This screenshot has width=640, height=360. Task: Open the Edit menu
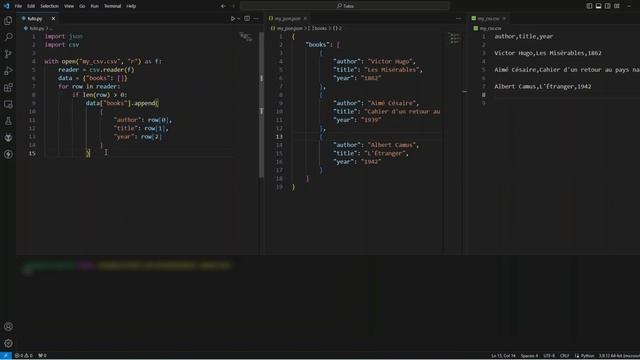[x=31, y=6]
